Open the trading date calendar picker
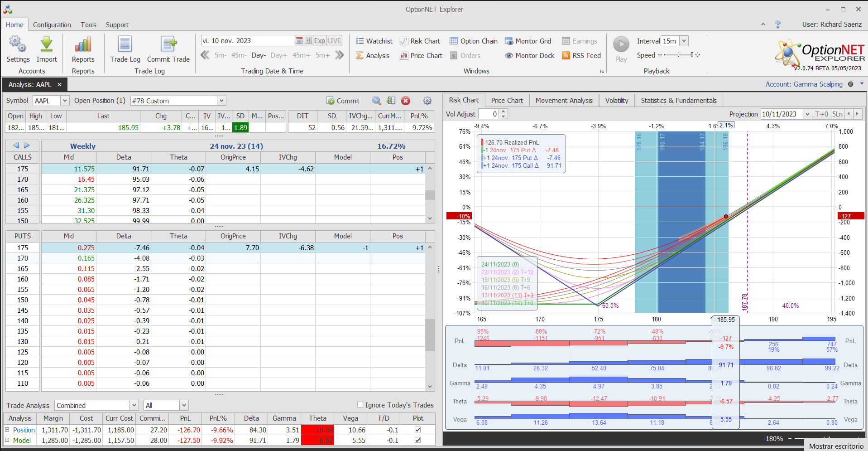 [299, 41]
